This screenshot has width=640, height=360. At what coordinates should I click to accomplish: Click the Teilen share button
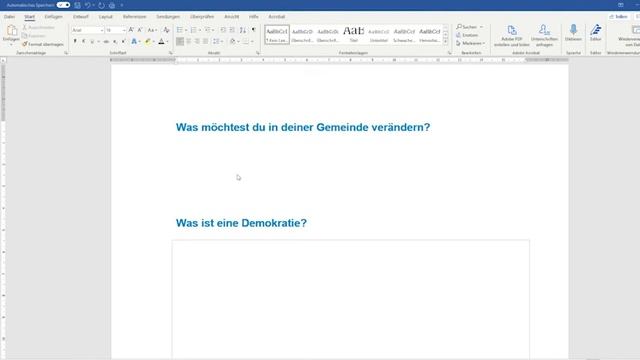click(x=618, y=17)
